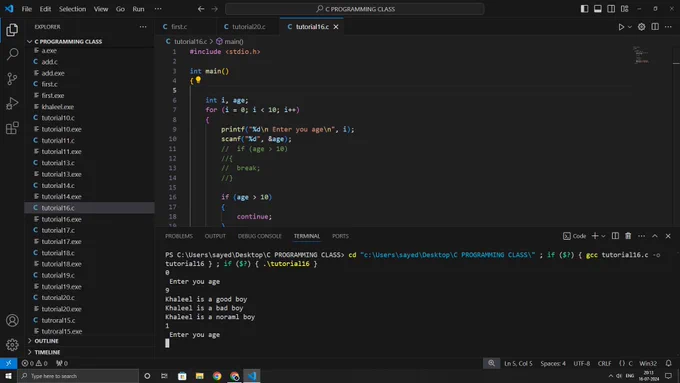The width and height of the screenshot is (680, 383).
Task: Kill terminal with trash icon
Action: point(628,236)
